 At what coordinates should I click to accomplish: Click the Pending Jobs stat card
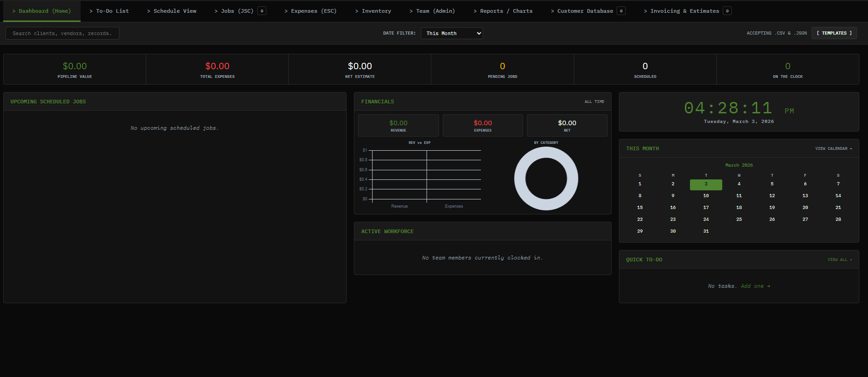[502, 70]
